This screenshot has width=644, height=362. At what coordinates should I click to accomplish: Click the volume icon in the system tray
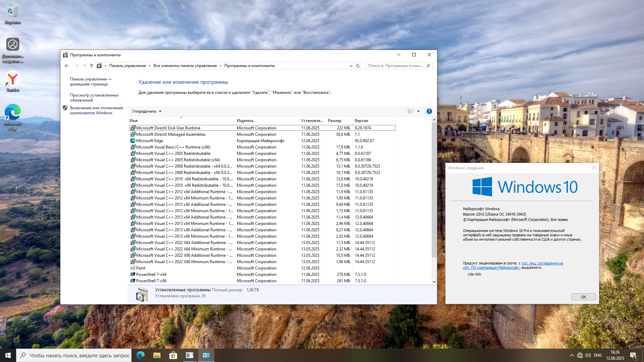(588, 355)
